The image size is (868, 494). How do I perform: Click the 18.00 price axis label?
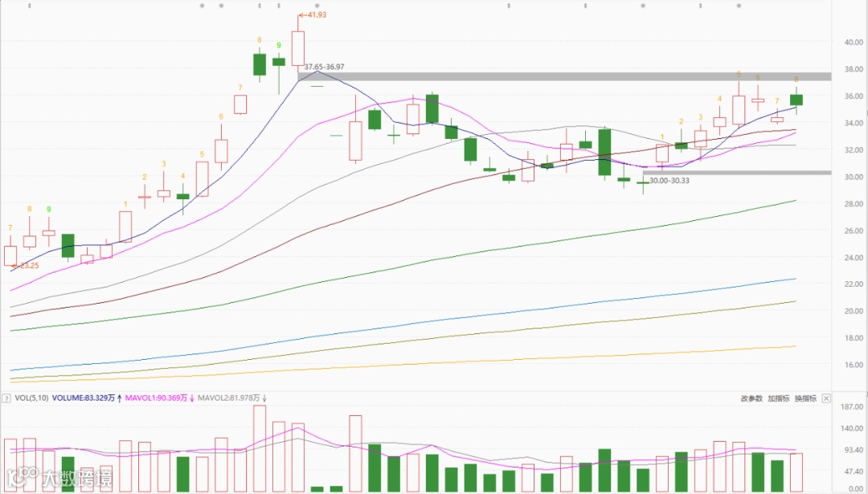point(854,338)
